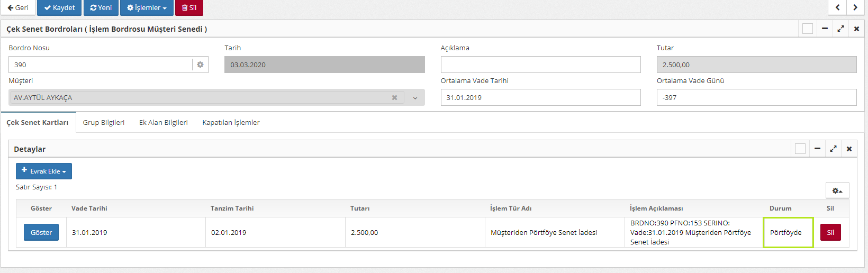Click the Göster button in the row
This screenshot has width=868, height=273.
pyautogui.click(x=41, y=233)
